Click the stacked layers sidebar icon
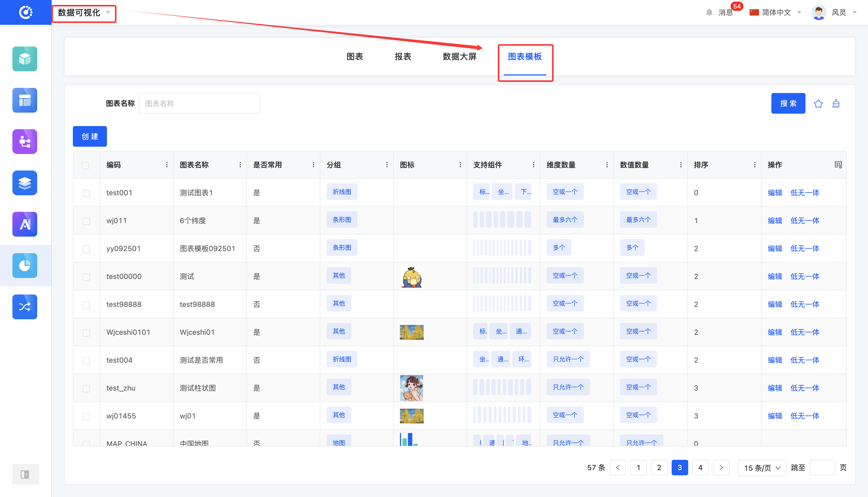868x497 pixels. tap(25, 183)
